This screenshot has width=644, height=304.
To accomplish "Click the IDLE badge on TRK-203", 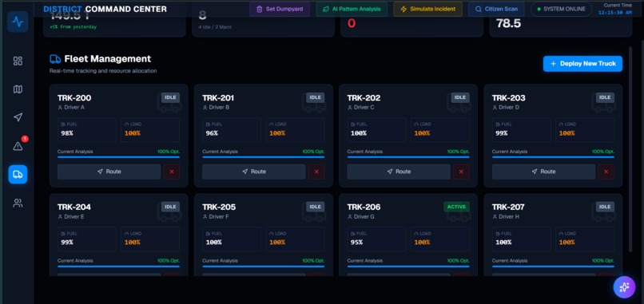I will point(605,97).
